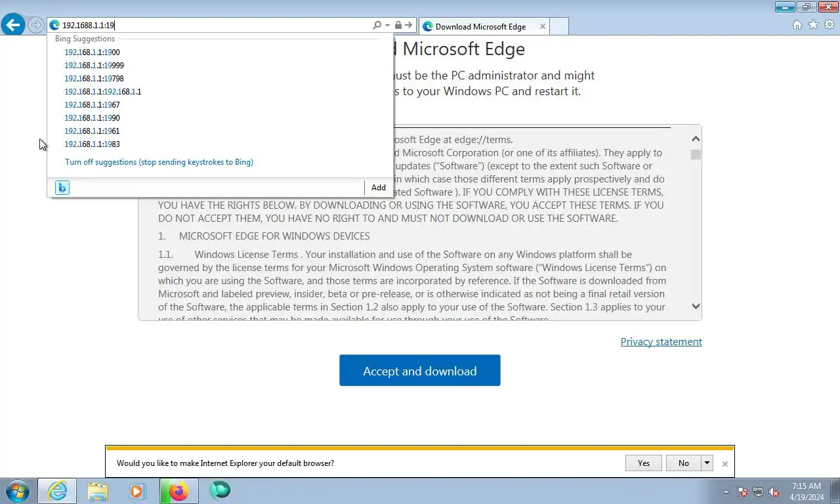The height and width of the screenshot is (504, 840).
Task: Open the Privacy statement link
Action: click(661, 342)
